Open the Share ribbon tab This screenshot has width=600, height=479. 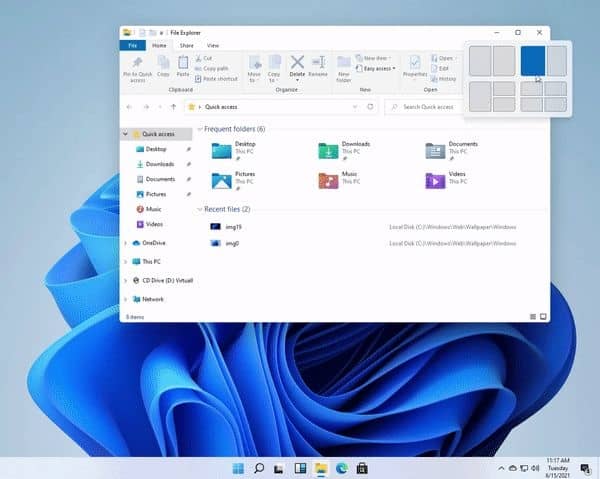coord(186,45)
